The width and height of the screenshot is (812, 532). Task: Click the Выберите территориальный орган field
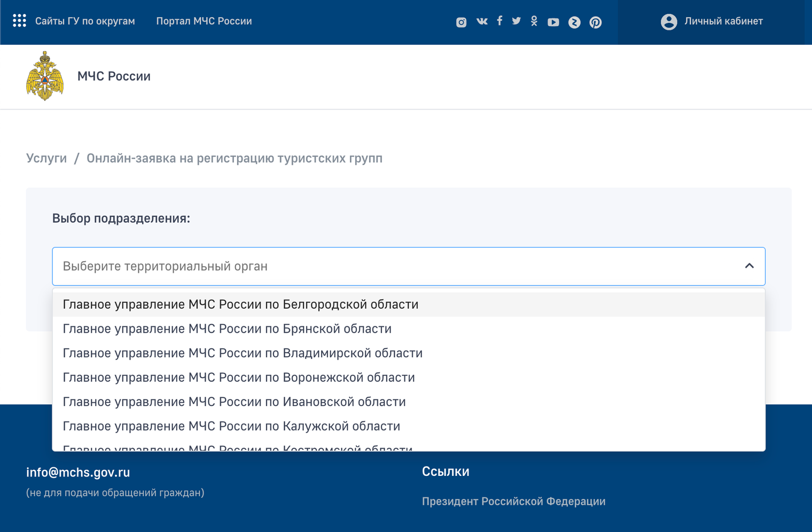409,266
